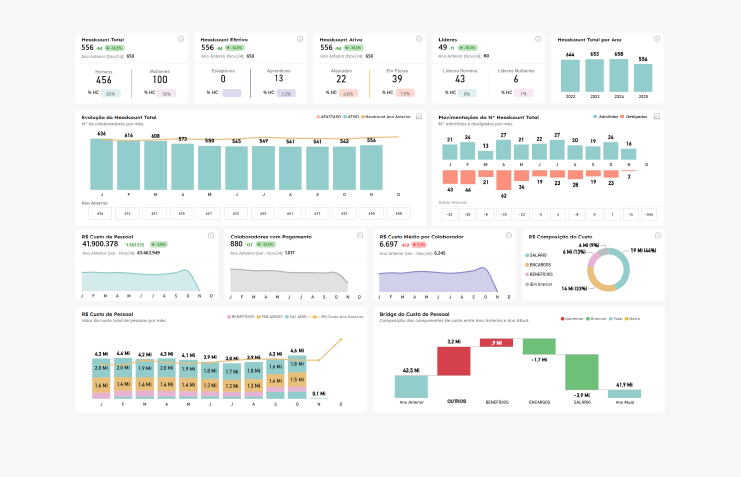Open info icon on Headcount Total por Ano
This screenshot has height=477, width=741.
click(657, 39)
